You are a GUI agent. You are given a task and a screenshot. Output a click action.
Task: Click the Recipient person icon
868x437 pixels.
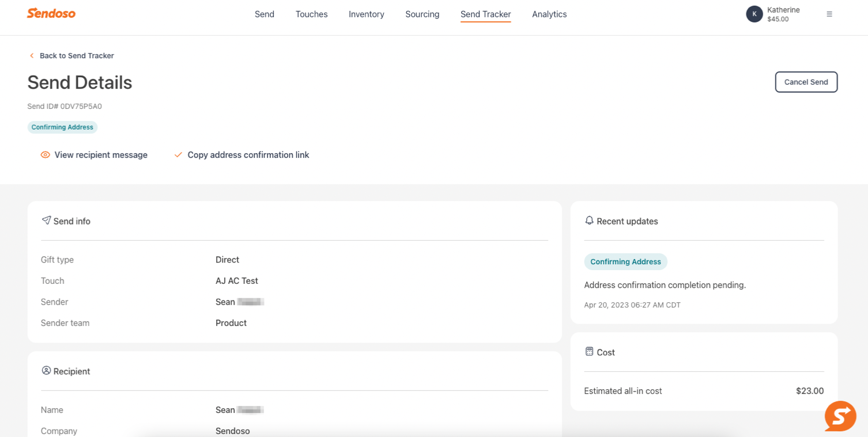(x=46, y=371)
